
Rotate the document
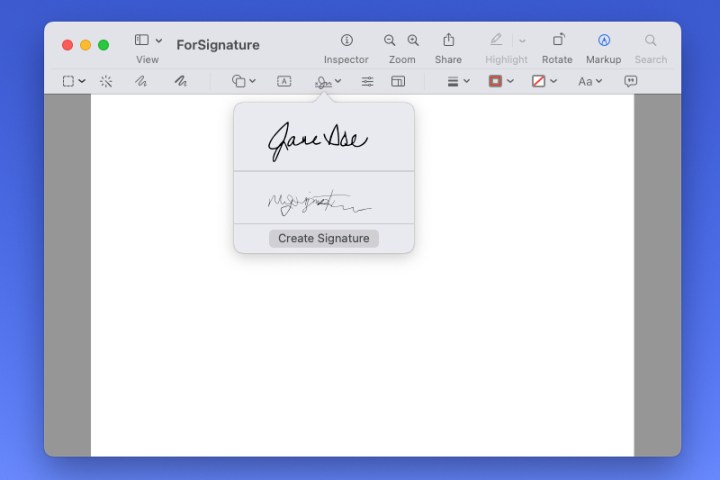click(x=557, y=41)
